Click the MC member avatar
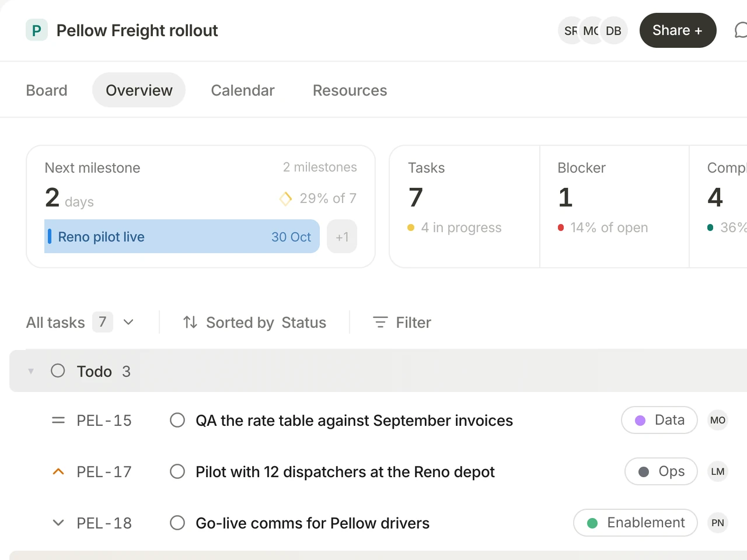Screen dimensions: 747x560 click(x=591, y=30)
